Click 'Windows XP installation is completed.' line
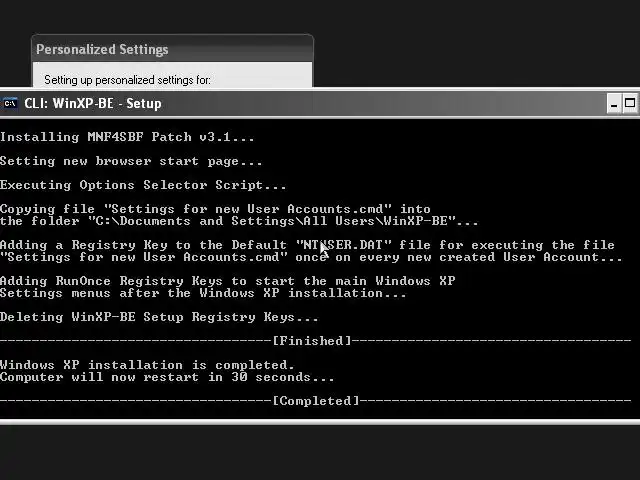The width and height of the screenshot is (640, 480). click(147, 365)
